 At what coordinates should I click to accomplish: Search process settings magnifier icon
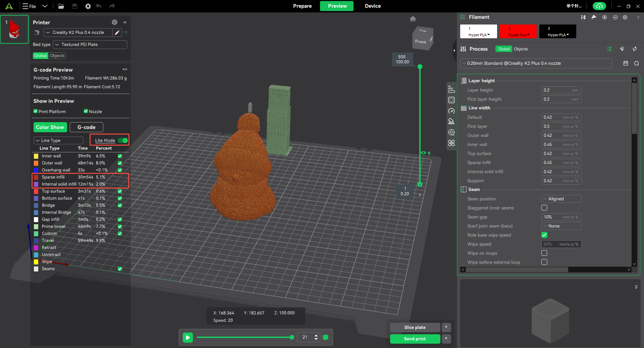[636, 63]
